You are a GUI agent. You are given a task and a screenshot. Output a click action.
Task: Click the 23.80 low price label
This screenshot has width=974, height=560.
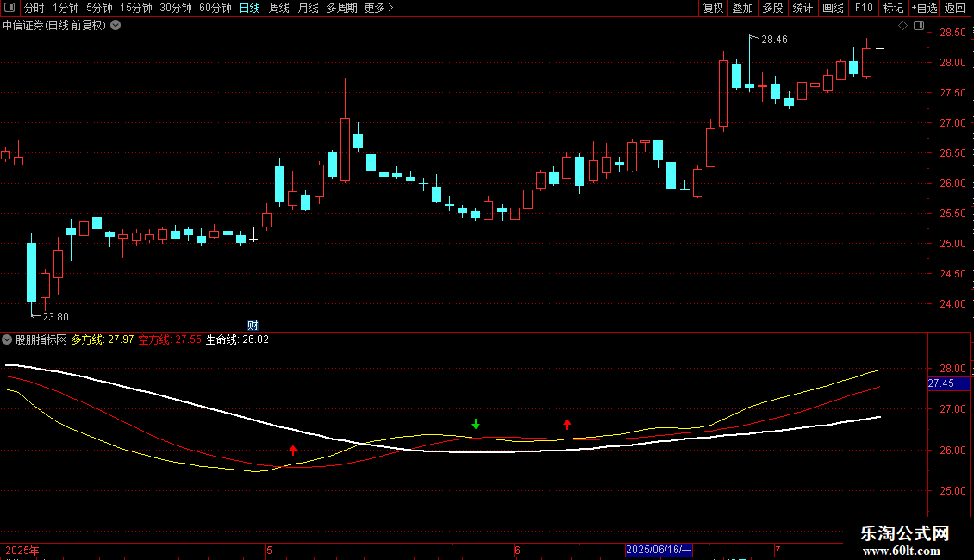(55, 317)
